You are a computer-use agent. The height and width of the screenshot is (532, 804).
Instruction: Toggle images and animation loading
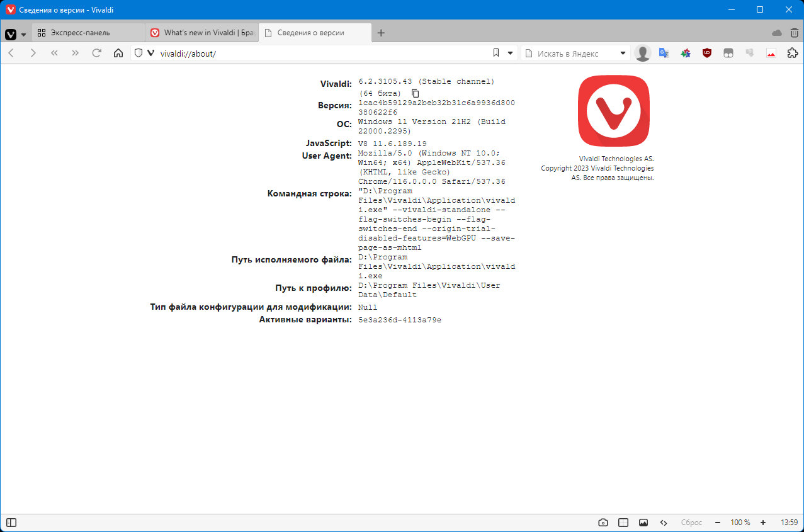pyautogui.click(x=643, y=523)
